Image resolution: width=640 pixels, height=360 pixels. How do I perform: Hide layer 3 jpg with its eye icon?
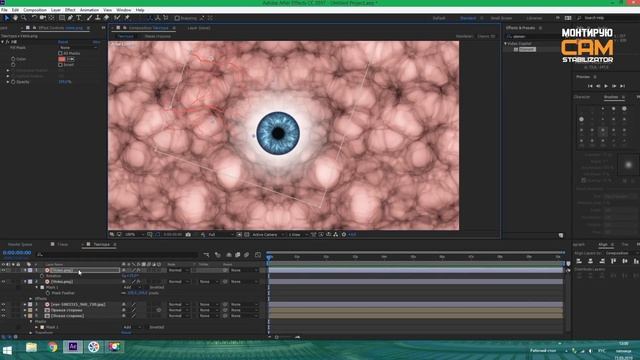click(x=3, y=304)
